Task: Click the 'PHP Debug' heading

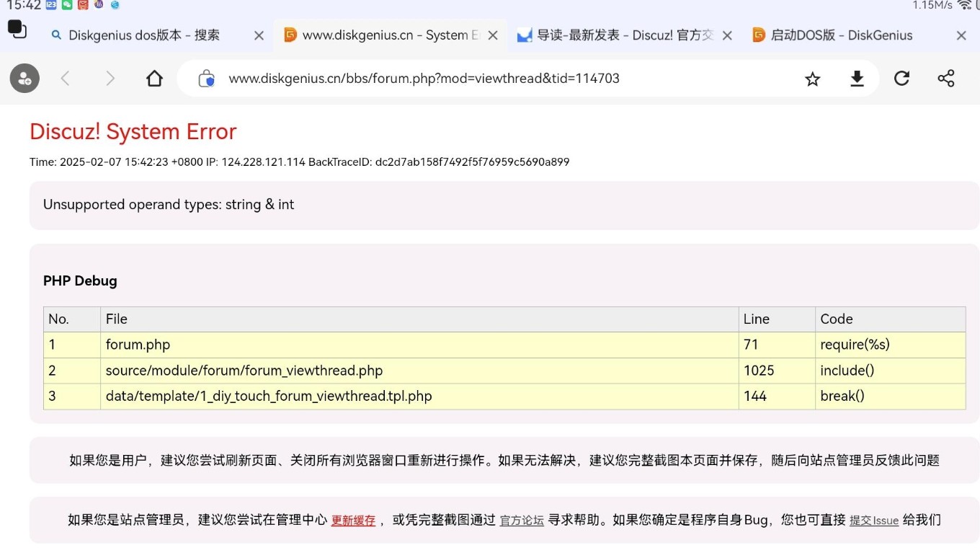Action: [x=80, y=281]
